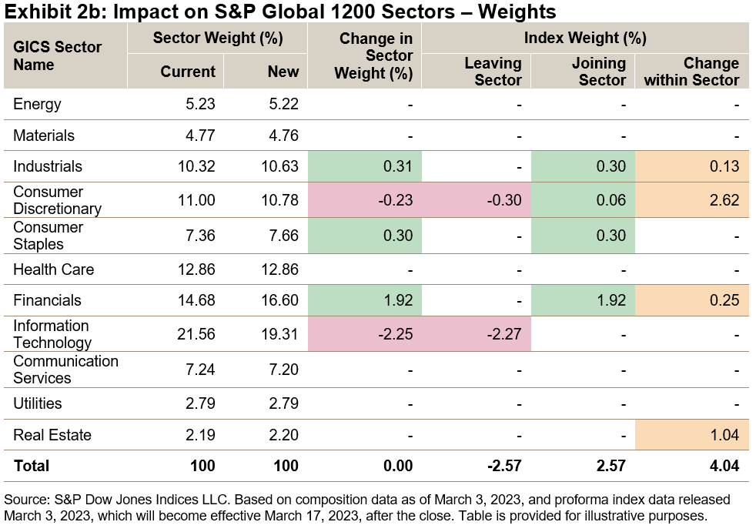Select the Information Technology row label

coord(52,334)
